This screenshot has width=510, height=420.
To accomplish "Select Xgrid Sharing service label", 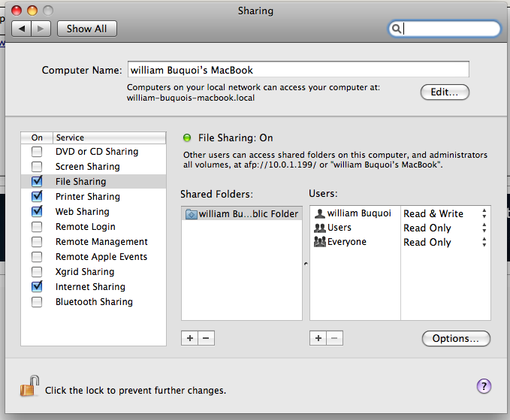I will [x=85, y=272].
